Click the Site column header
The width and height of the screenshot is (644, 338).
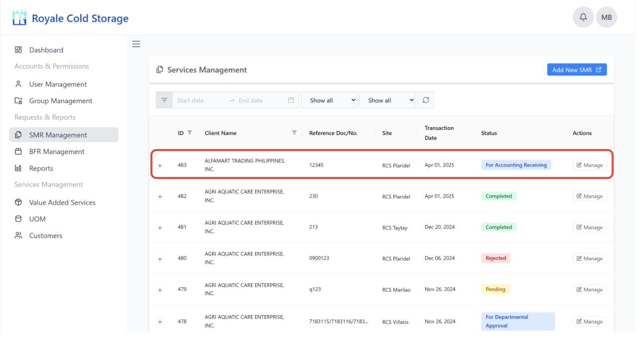click(x=387, y=133)
